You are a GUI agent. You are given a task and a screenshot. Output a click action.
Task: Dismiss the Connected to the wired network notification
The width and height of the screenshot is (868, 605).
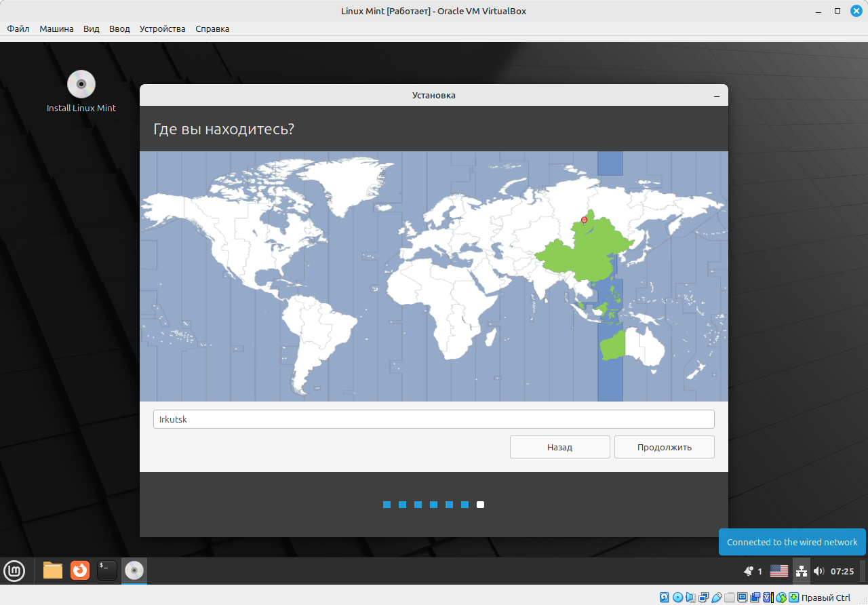click(x=792, y=542)
